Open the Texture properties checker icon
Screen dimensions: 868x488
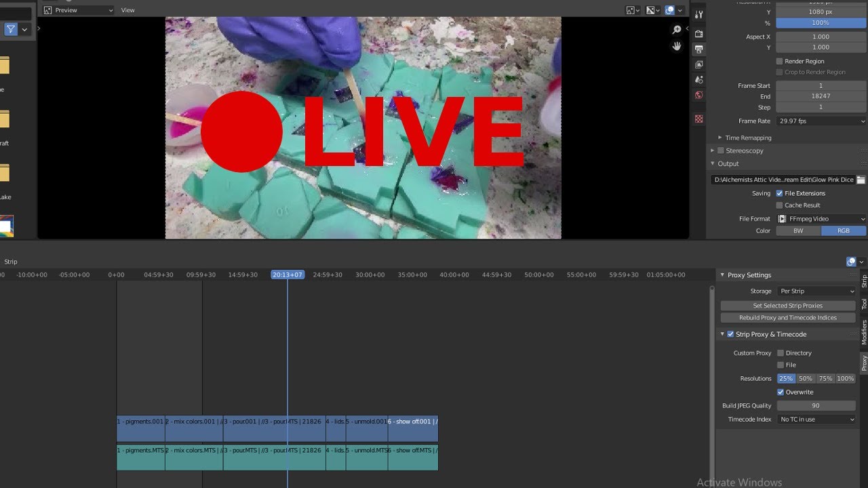click(x=699, y=119)
